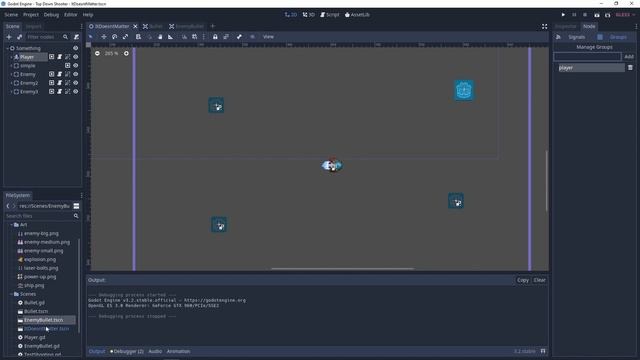
Task: Open the snapping options three-dot menu
Action: coord(204,37)
